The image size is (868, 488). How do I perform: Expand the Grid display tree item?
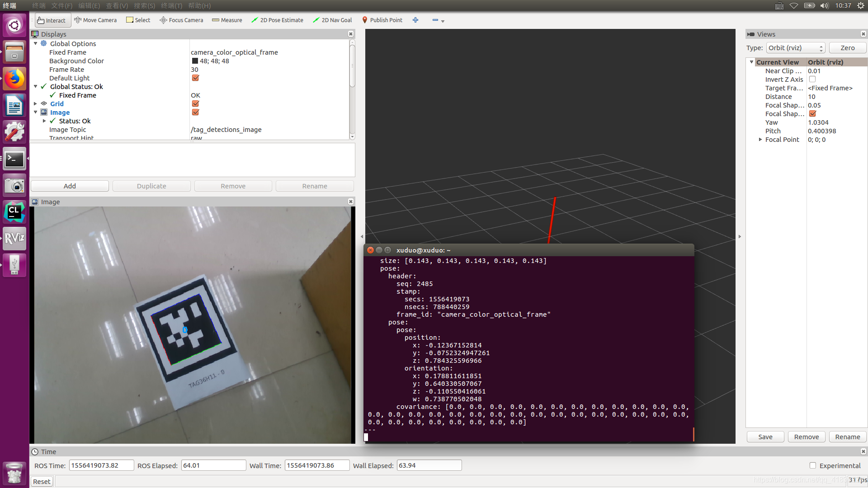click(35, 103)
